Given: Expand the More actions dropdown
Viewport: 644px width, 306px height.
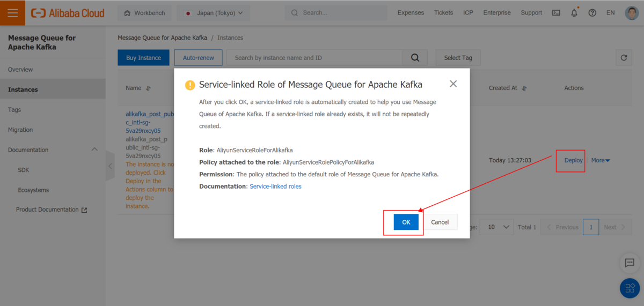Looking at the screenshot, I should [x=601, y=160].
